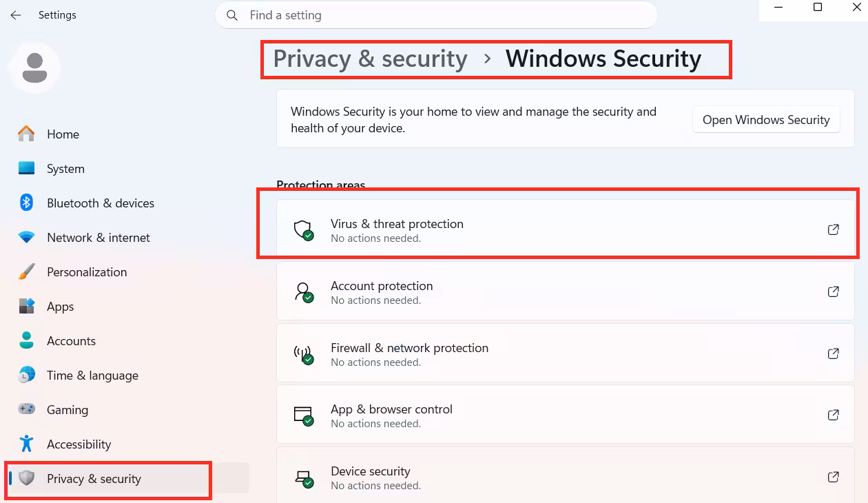
Task: Open external link icon for Virus & threat protection
Action: [x=833, y=229]
